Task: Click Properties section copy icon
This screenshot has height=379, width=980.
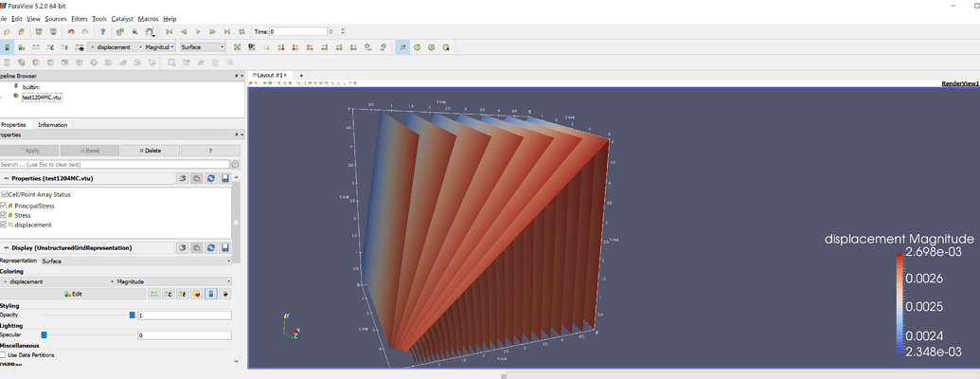Action: (x=183, y=179)
